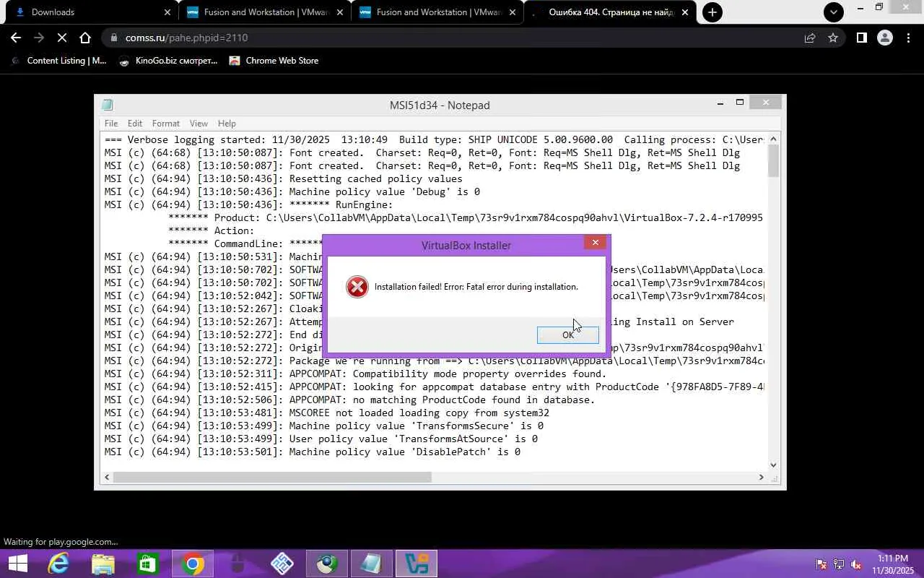The image size is (924, 578).
Task: Click the 'Verbose logging started' log line
Action: tap(434, 139)
